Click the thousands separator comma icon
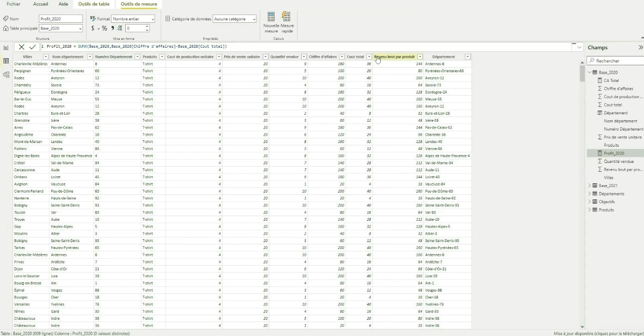Screen dimensions: 644x336 (x=112, y=28)
